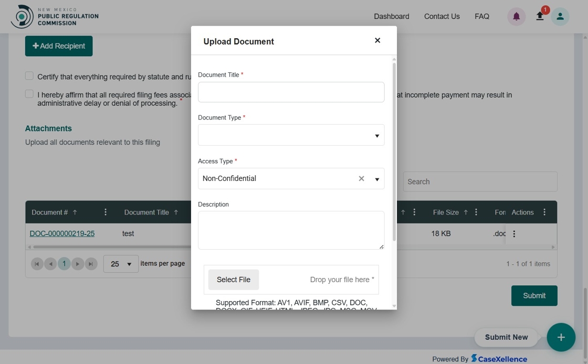Select page 1 in pagination
588x364 pixels.
point(64,264)
